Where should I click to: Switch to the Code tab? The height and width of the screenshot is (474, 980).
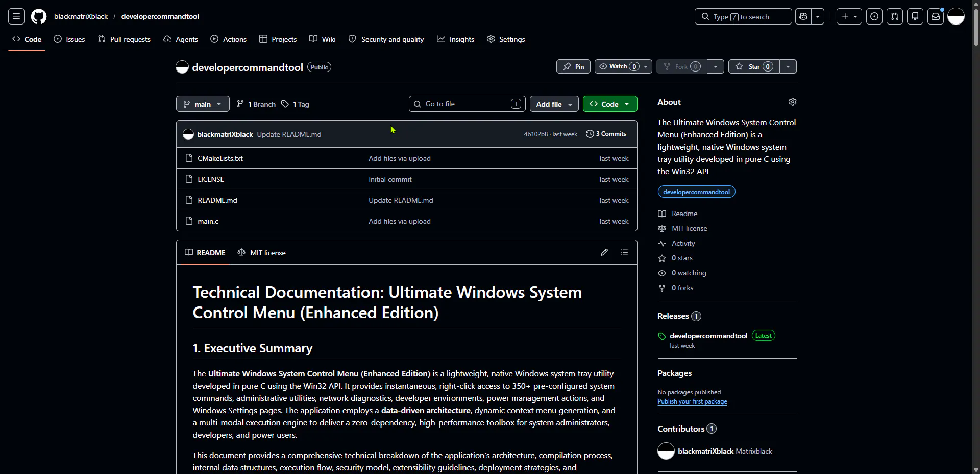27,39
